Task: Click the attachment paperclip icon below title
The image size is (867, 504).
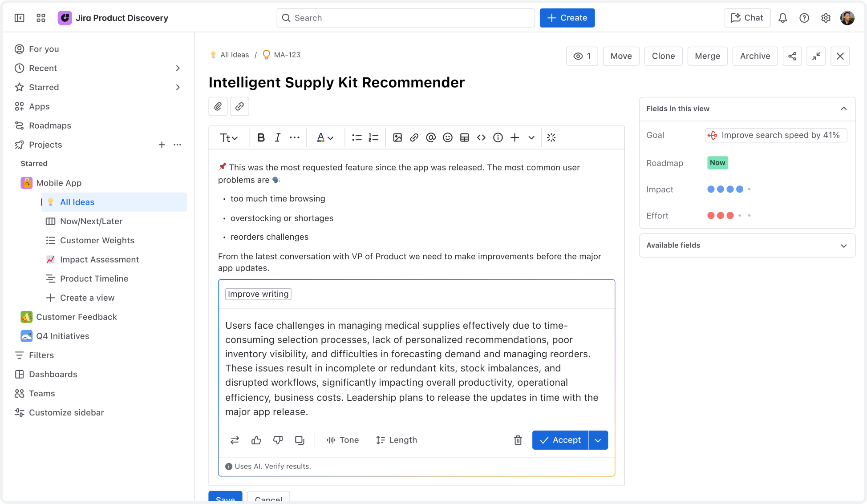Action: coord(218,106)
